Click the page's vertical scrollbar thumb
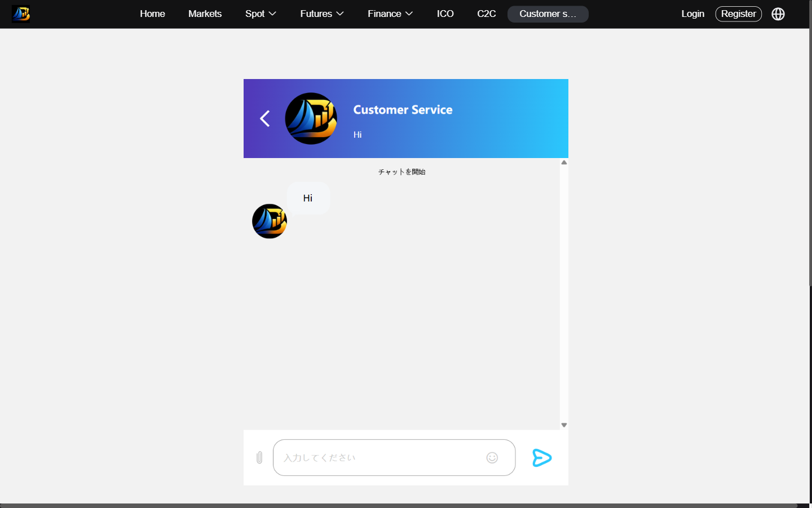This screenshot has height=508, width=812. (x=810, y=144)
